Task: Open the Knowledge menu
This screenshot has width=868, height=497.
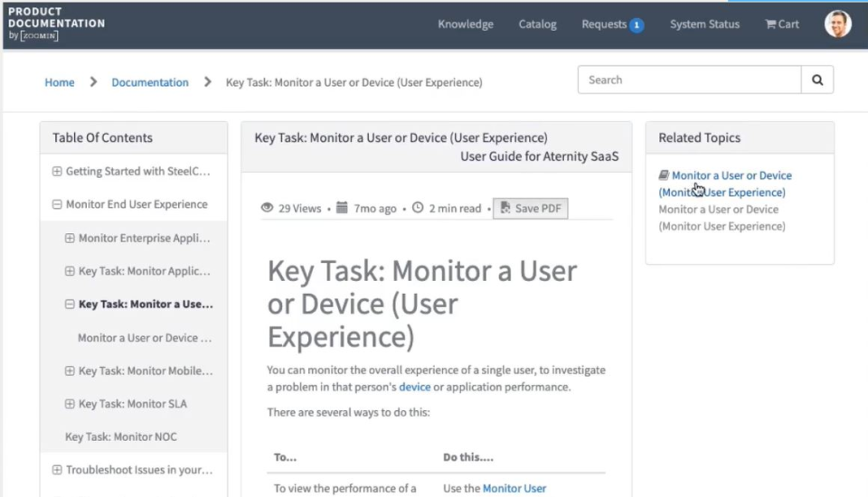Action: tap(466, 24)
